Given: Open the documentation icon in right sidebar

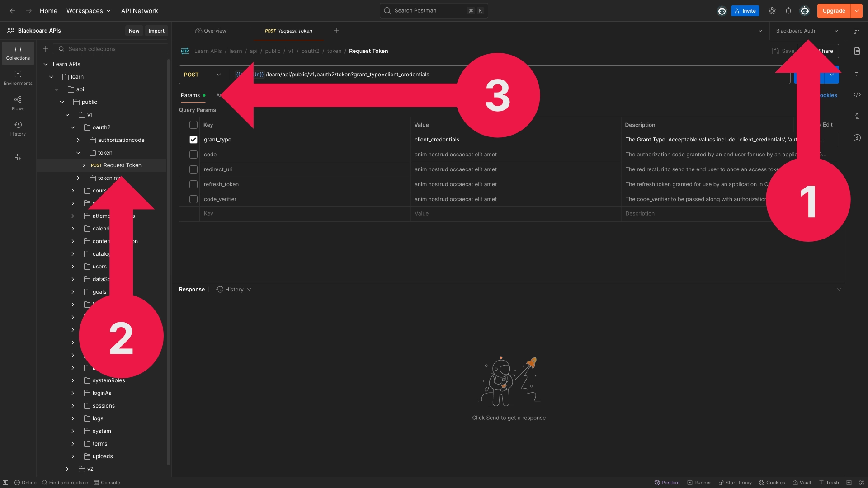Looking at the screenshot, I should click(x=857, y=51).
